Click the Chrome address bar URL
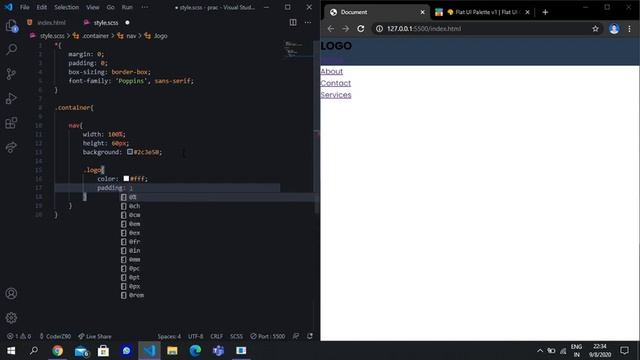 point(424,29)
